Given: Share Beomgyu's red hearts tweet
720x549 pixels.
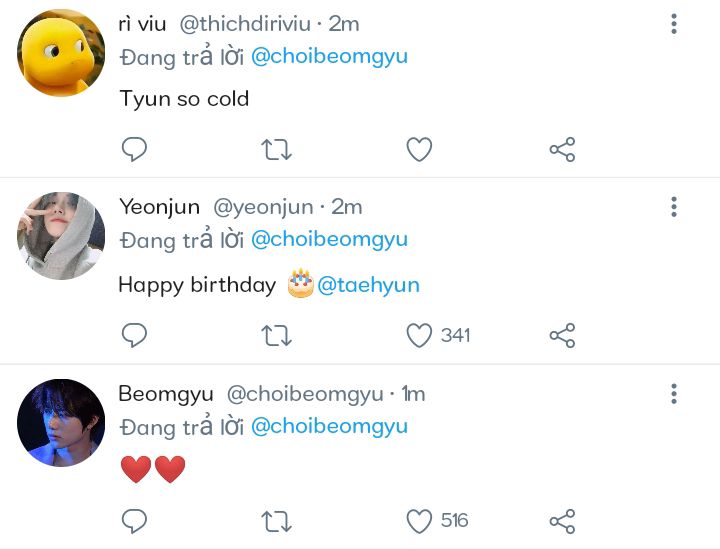Looking at the screenshot, I should (x=562, y=521).
